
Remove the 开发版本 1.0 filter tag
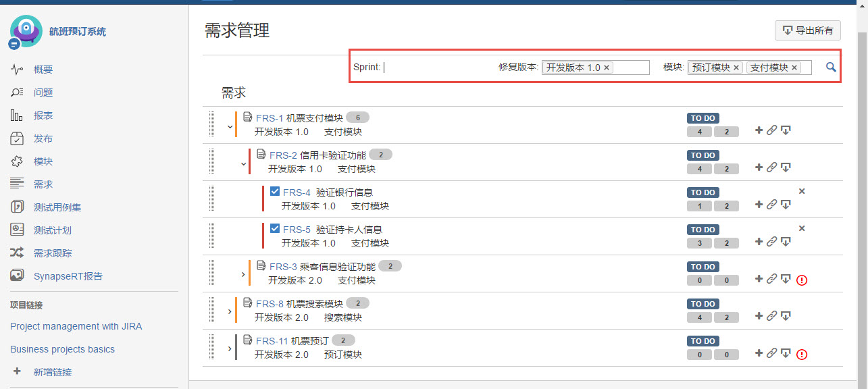(607, 68)
